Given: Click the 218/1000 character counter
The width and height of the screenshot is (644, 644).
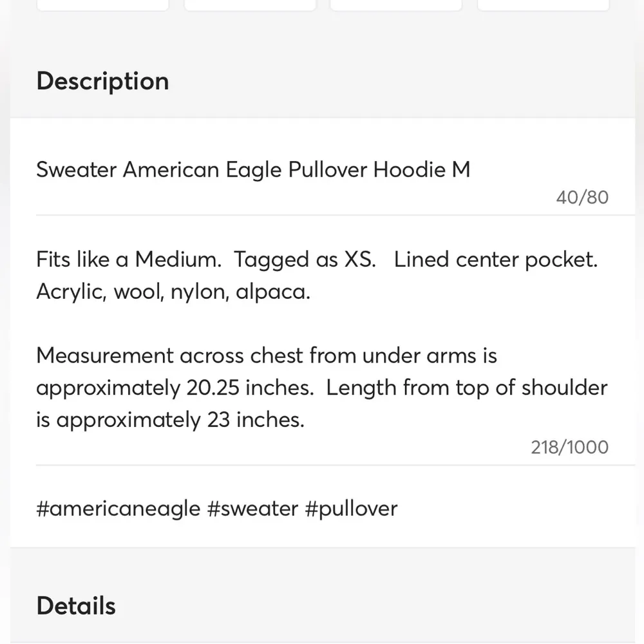Looking at the screenshot, I should 569,447.
